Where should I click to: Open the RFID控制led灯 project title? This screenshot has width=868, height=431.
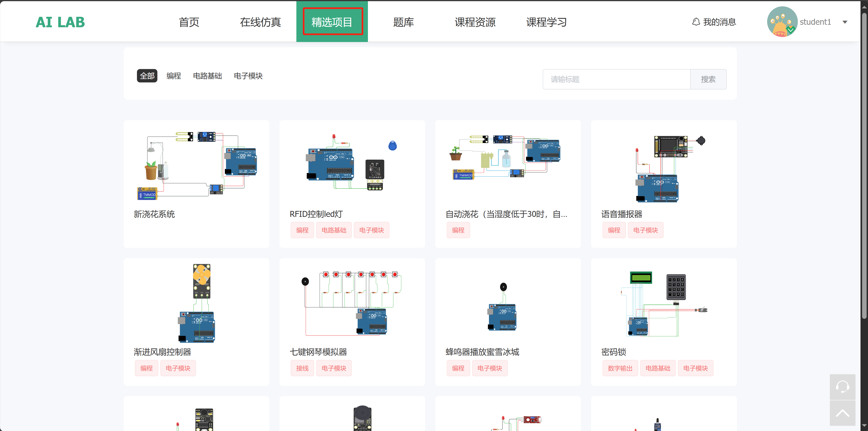[316, 214]
